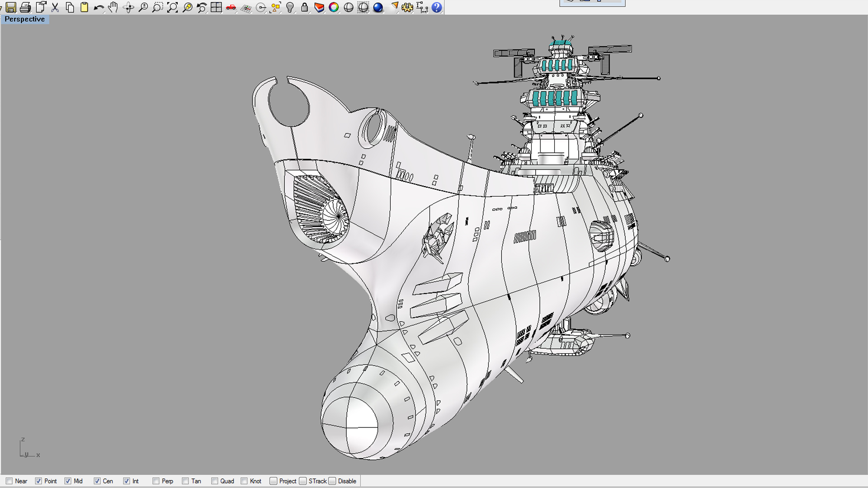Enable wireframe sphere display icon

click(363, 7)
